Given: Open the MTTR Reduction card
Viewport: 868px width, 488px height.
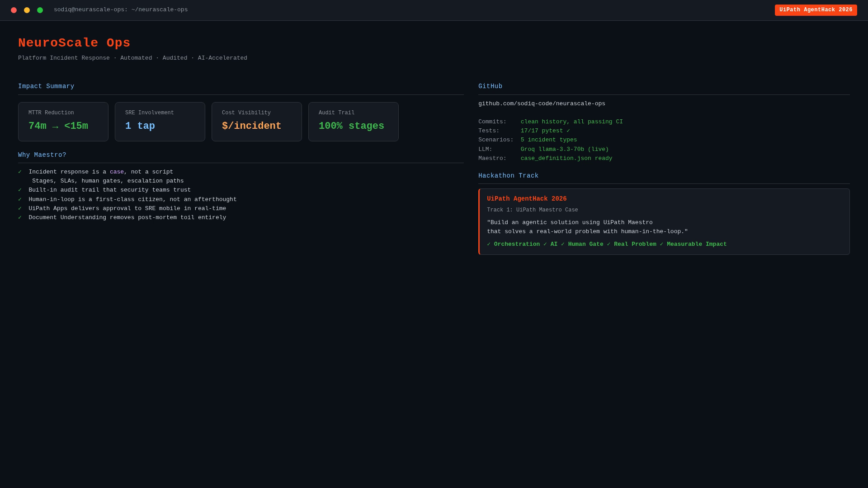Looking at the screenshot, I should tap(63, 122).
